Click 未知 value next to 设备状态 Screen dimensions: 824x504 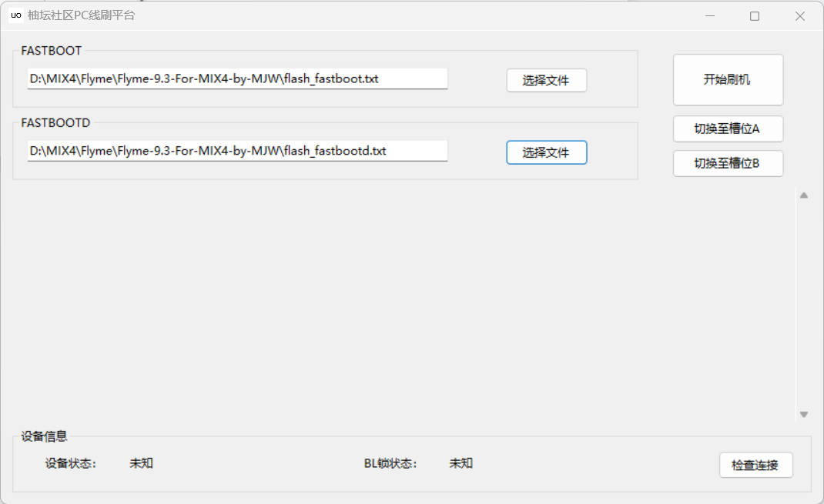point(142,463)
